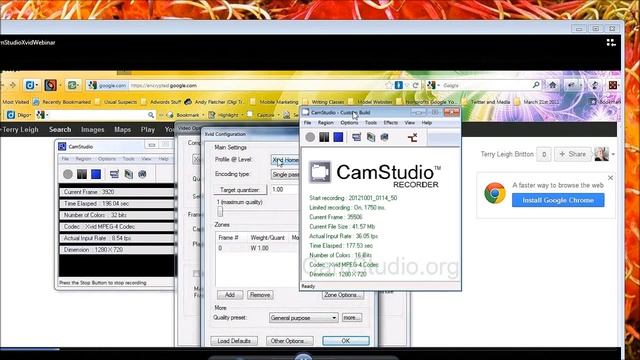Toggle screen annotations icon in CamStudio Custom Build toolbar
This screenshot has width=640, height=360.
coord(356,137)
